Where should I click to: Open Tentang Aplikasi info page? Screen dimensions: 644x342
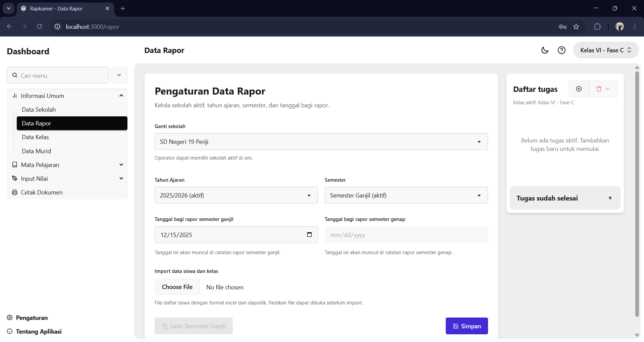(39, 331)
